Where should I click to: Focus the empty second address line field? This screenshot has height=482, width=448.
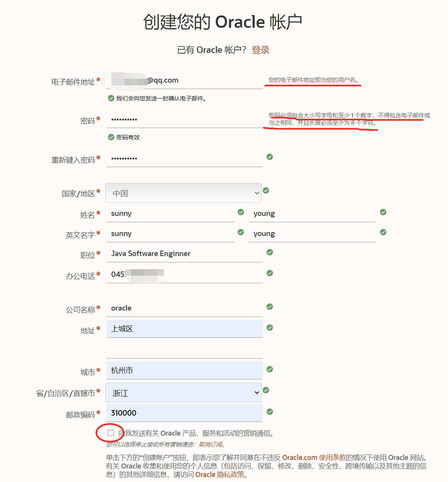click(x=184, y=350)
